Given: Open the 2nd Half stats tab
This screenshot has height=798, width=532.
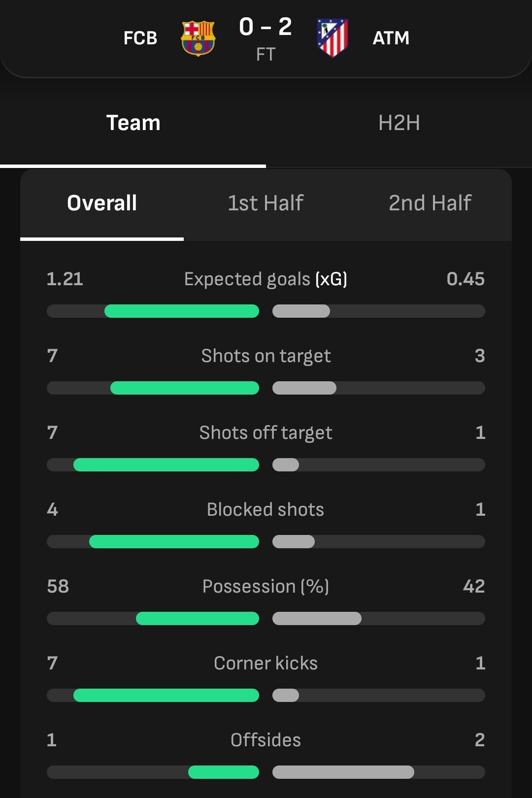Looking at the screenshot, I should pyautogui.click(x=430, y=203).
